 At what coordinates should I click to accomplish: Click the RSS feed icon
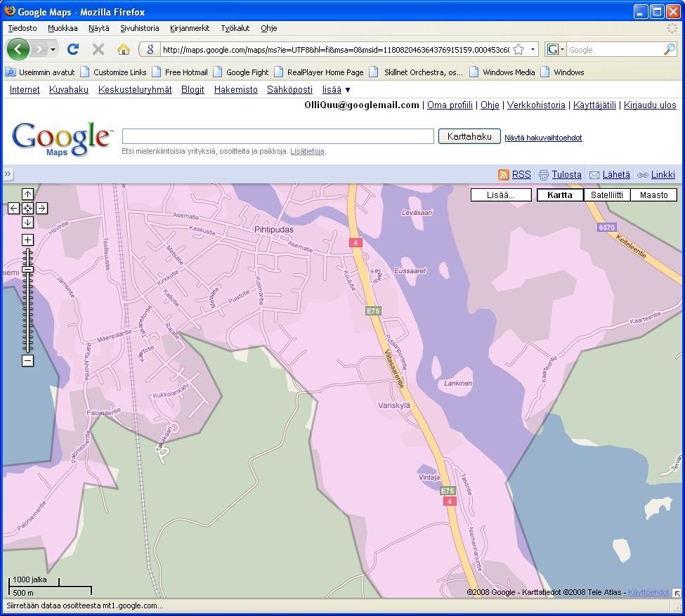tap(503, 175)
